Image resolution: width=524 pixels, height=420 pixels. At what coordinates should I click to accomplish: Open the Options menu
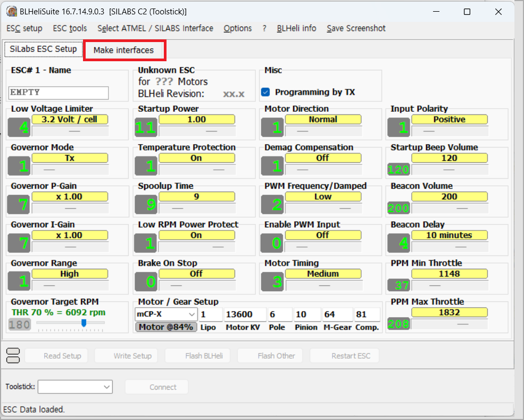pyautogui.click(x=238, y=28)
